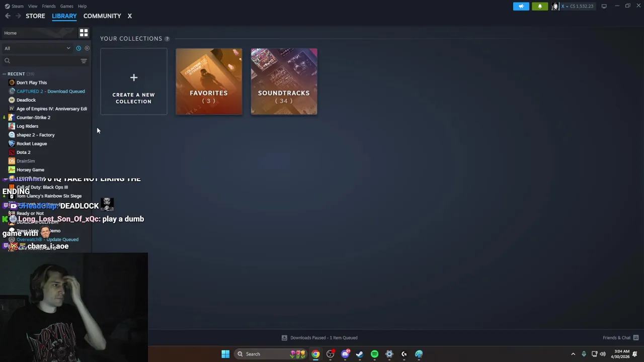The image size is (644, 362).
Task: Open Spotify from taskbar
Action: click(374, 354)
